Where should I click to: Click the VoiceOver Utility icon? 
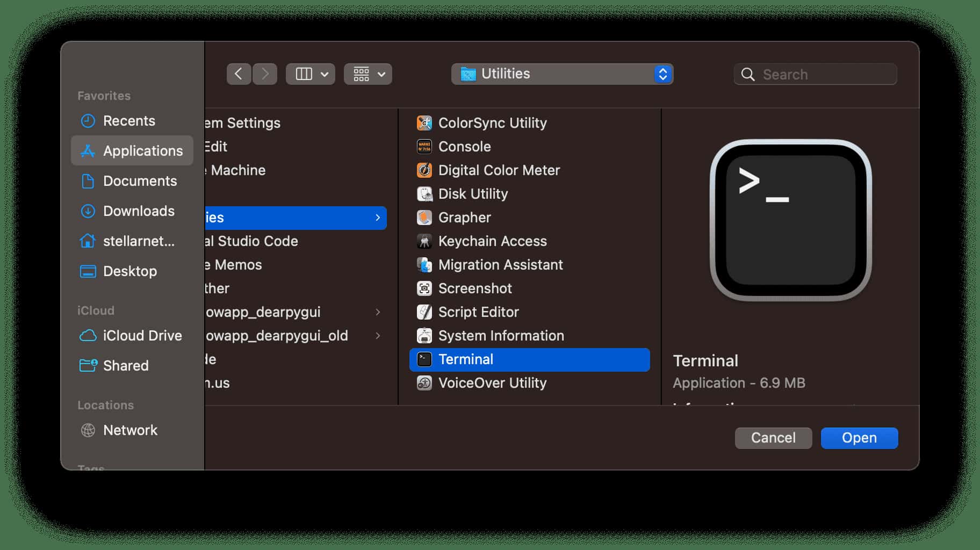tap(424, 383)
